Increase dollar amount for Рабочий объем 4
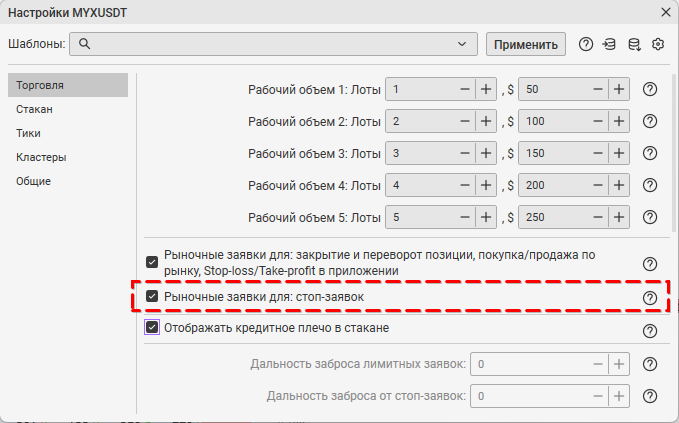679x423 pixels. [619, 186]
